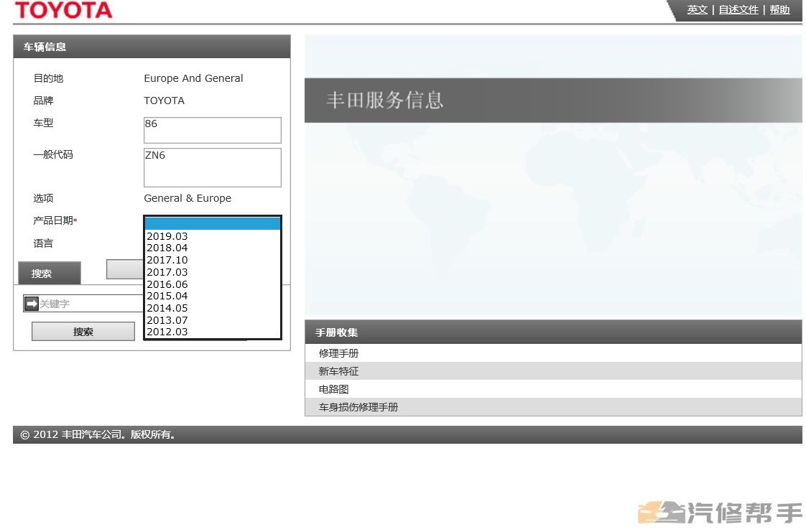Choose production date 2015.04
This screenshot has height=532, width=806.
coord(213,296)
